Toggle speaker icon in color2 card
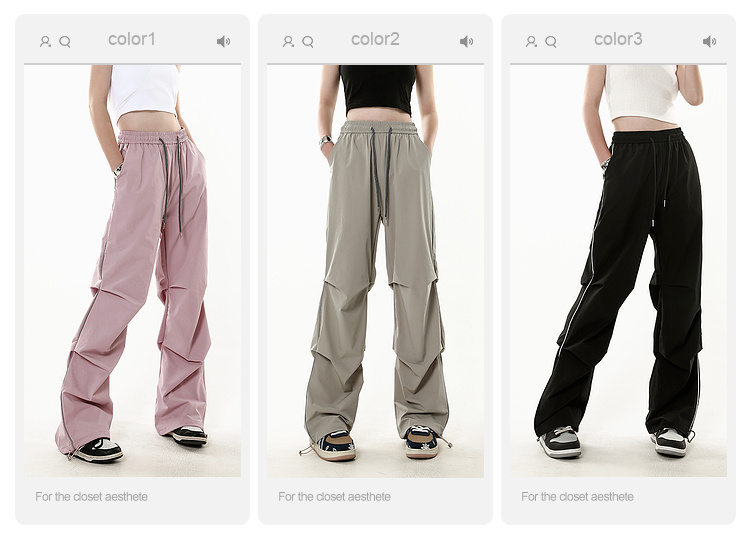 click(x=466, y=42)
